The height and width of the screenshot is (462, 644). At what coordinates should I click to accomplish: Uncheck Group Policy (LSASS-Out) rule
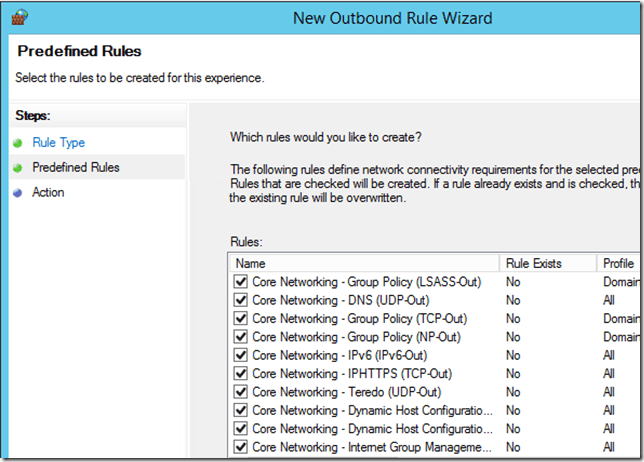pos(240,282)
